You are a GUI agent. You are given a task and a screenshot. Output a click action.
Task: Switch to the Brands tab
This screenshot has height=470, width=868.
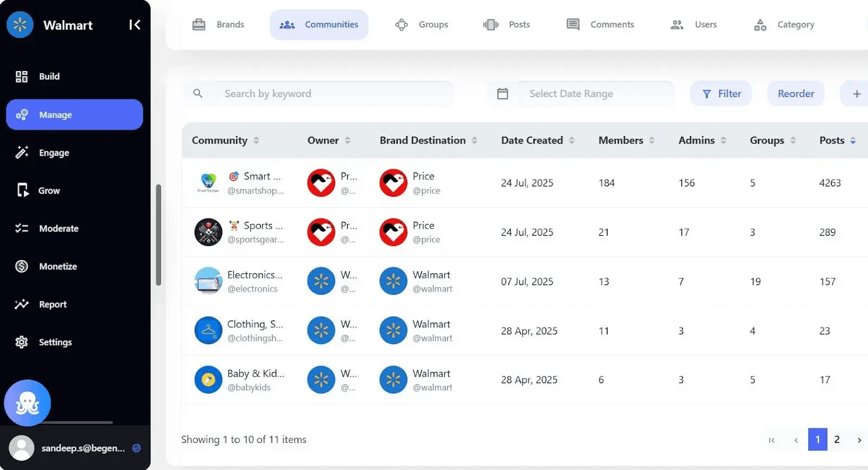[219, 24]
